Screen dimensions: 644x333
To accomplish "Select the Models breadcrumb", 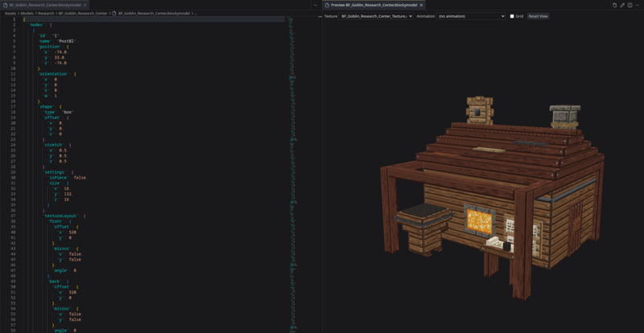I will (27, 13).
